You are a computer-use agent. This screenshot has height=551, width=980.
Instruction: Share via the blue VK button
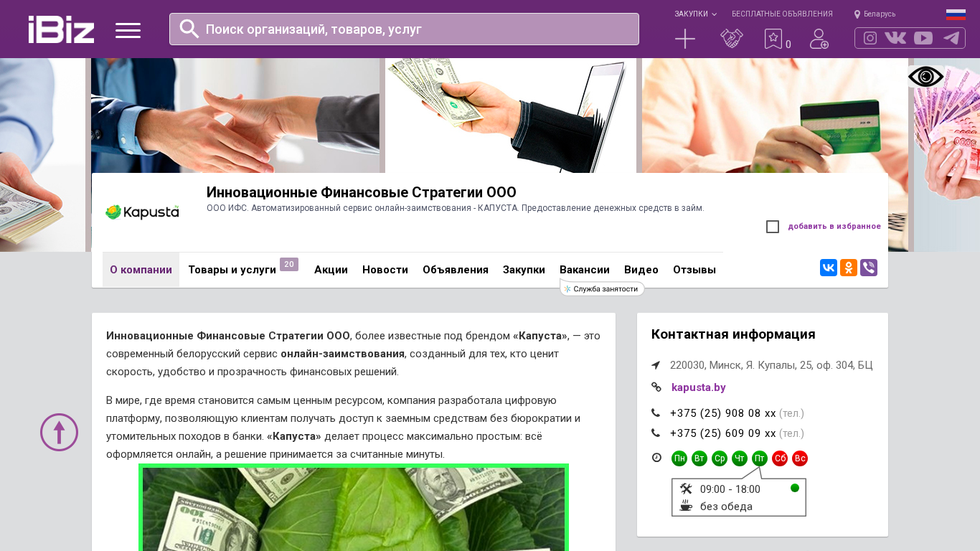pos(829,268)
